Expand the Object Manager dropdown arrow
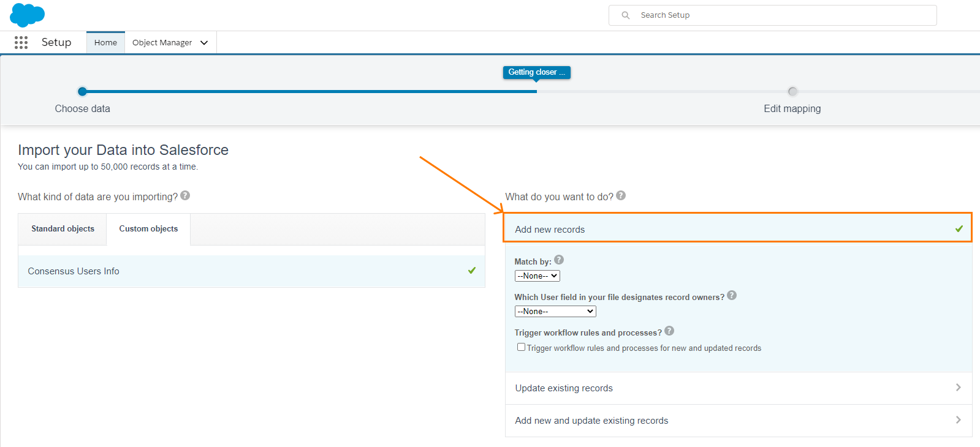Image resolution: width=980 pixels, height=447 pixels. tap(204, 43)
